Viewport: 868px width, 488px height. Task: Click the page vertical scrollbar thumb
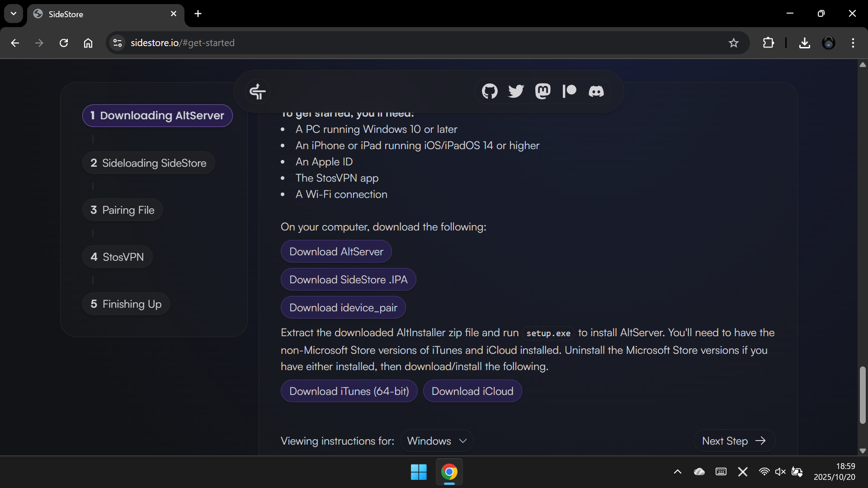863,395
